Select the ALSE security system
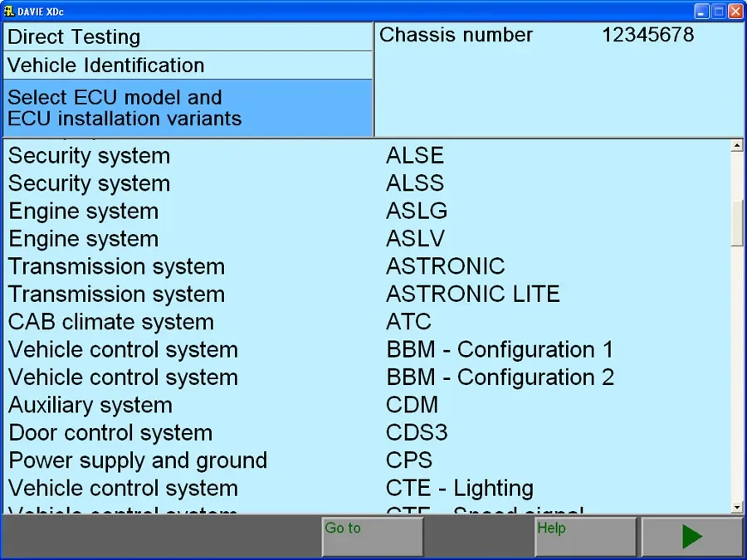 pyautogui.click(x=414, y=155)
